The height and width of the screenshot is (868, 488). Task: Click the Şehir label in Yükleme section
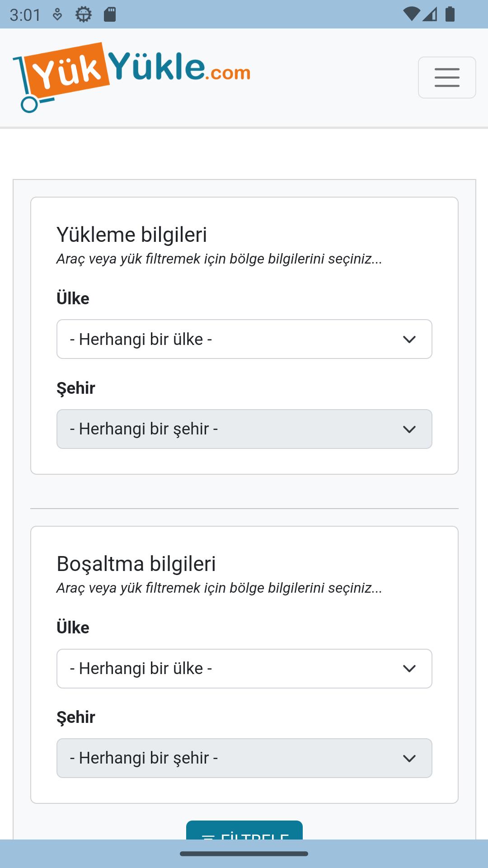click(76, 388)
